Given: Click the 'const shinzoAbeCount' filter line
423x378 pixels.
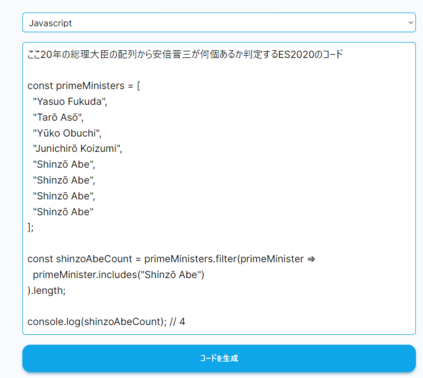Looking at the screenshot, I should 171,259.
